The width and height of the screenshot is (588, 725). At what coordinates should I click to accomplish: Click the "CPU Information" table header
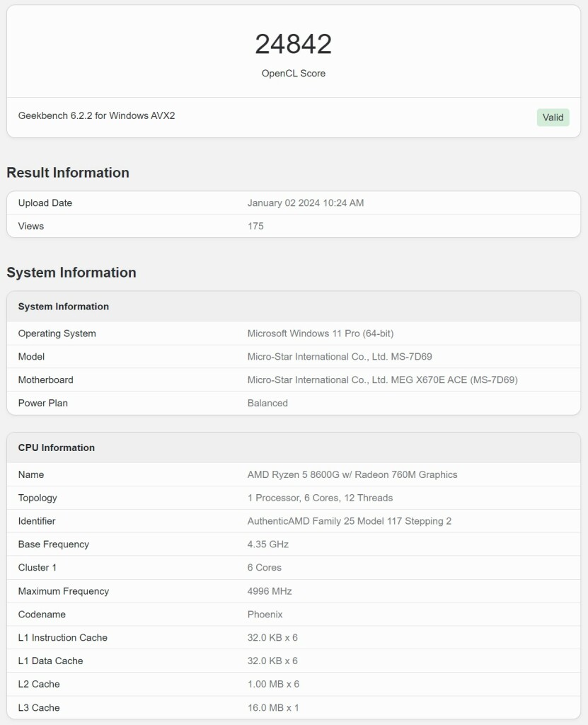57,447
